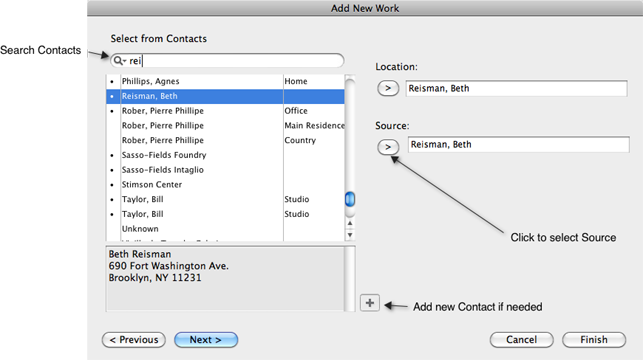Select Rober, Pierre Phillipe Country entry
Image resolution: width=643 pixels, height=360 pixels.
tap(225, 140)
